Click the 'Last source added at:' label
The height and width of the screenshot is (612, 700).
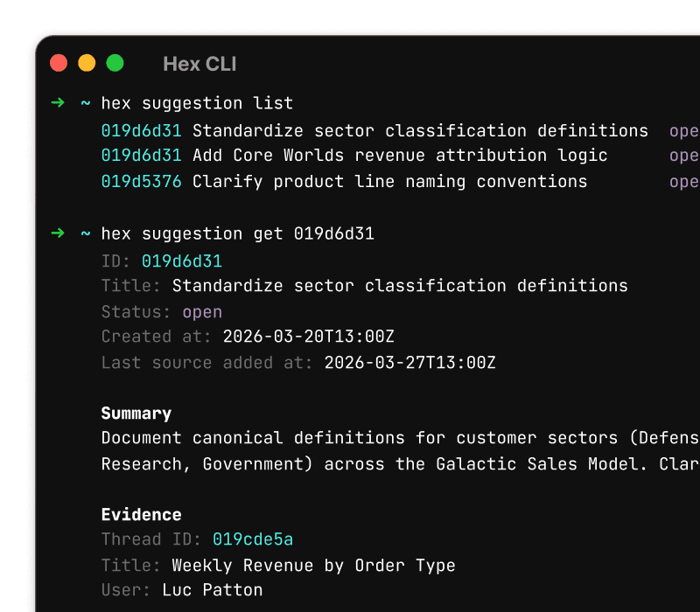coord(206,363)
